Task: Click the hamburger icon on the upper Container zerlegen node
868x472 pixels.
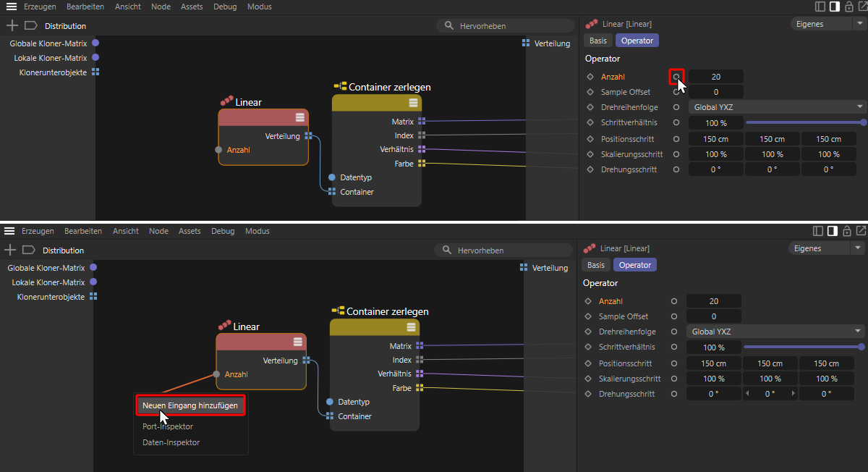Action: 413,103
